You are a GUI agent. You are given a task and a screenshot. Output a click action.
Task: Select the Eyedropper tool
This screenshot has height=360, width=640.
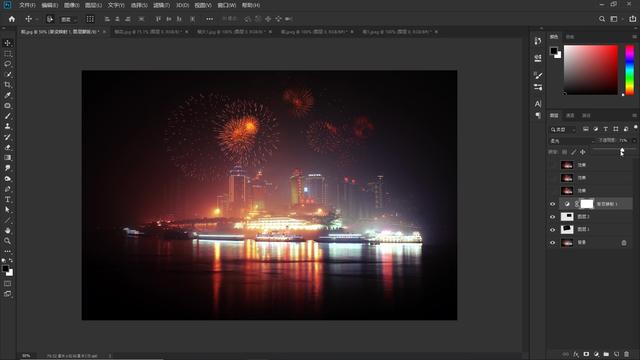(7, 95)
